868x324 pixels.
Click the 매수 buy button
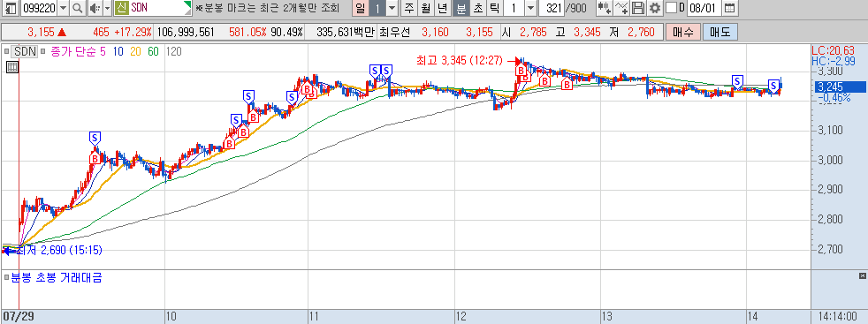[x=683, y=33]
